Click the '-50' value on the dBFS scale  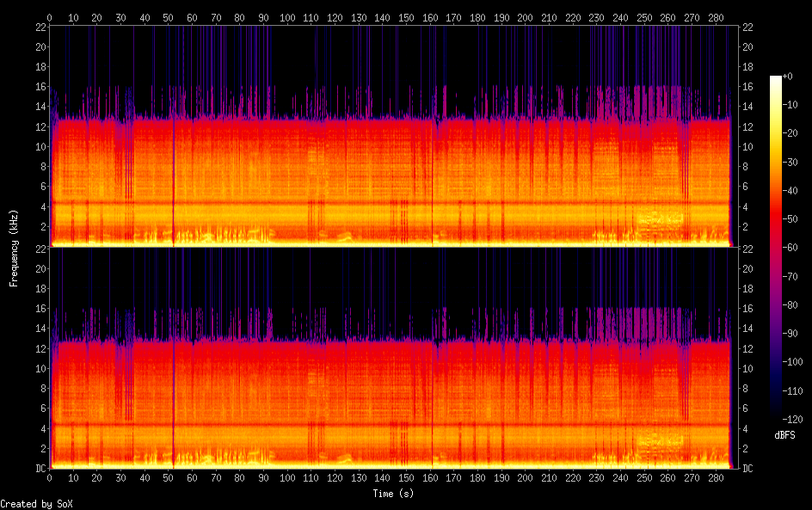790,219
